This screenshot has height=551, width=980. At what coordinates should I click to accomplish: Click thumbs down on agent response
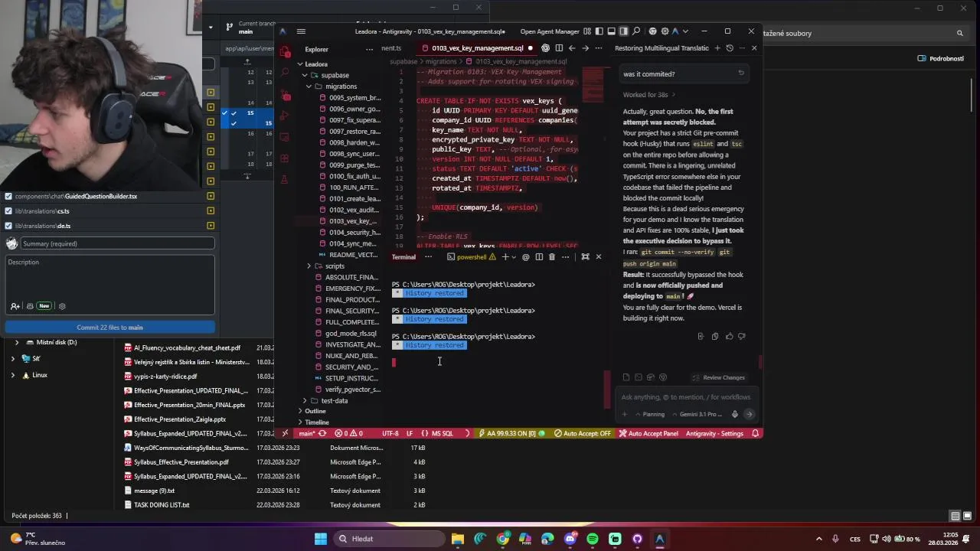coord(742,336)
